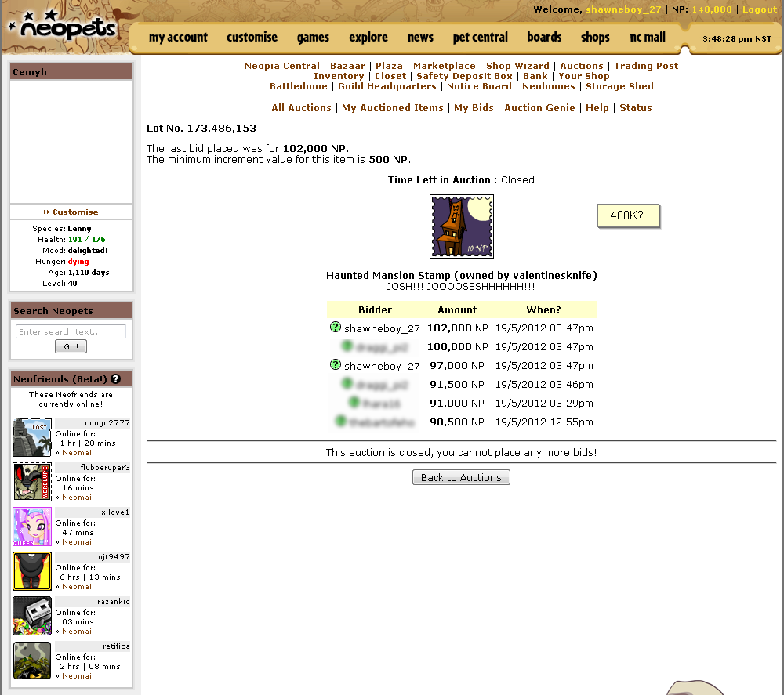Click the shawneboy_27 username in the welcome bar
The width and height of the screenshot is (784, 695).
623,9
